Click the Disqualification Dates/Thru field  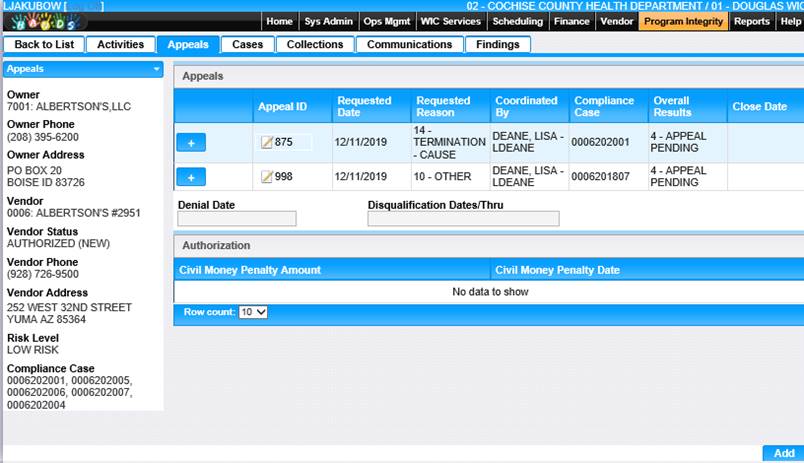(464, 219)
